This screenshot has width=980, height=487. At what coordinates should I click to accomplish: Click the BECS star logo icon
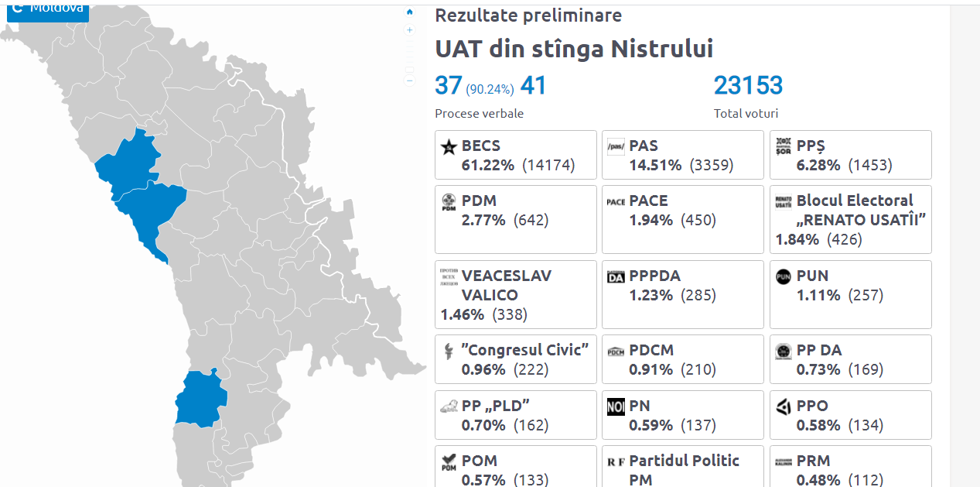(x=448, y=146)
